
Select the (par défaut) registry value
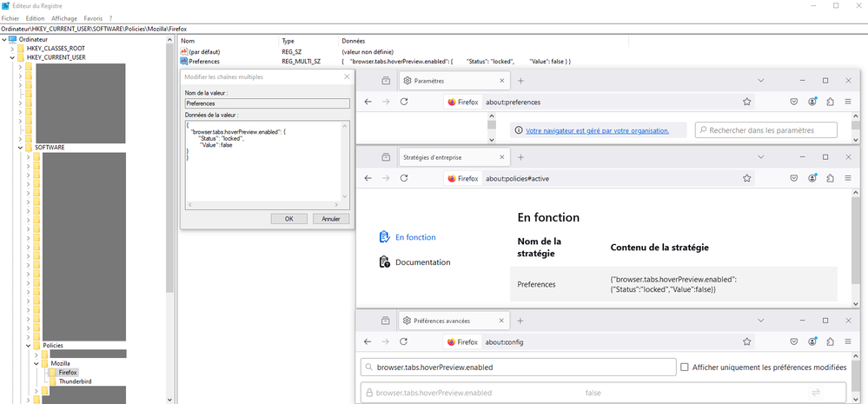(x=204, y=51)
